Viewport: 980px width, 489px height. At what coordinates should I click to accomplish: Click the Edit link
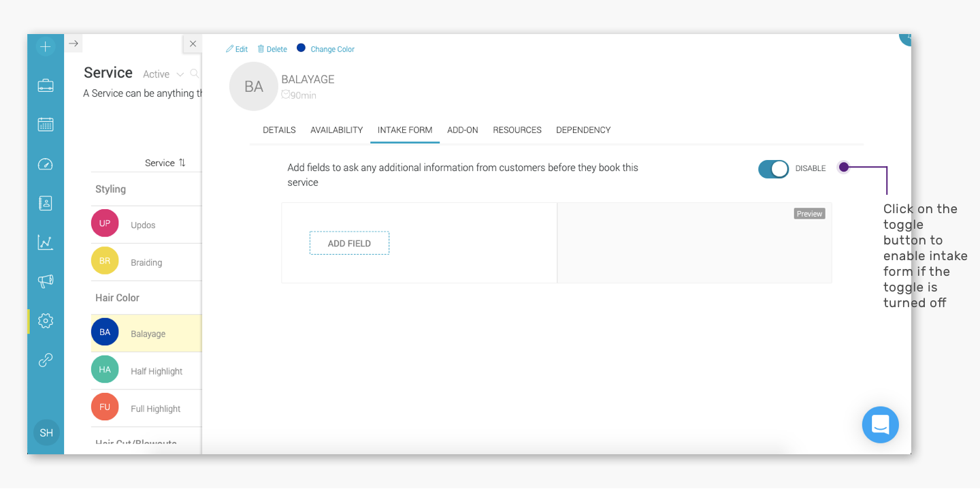[x=237, y=49]
